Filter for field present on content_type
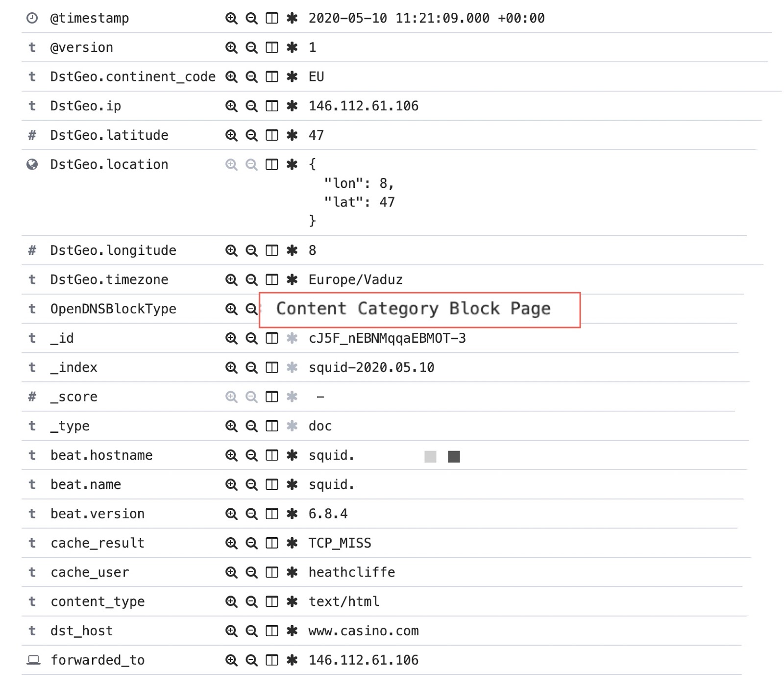This screenshot has width=784, height=675. click(x=291, y=601)
